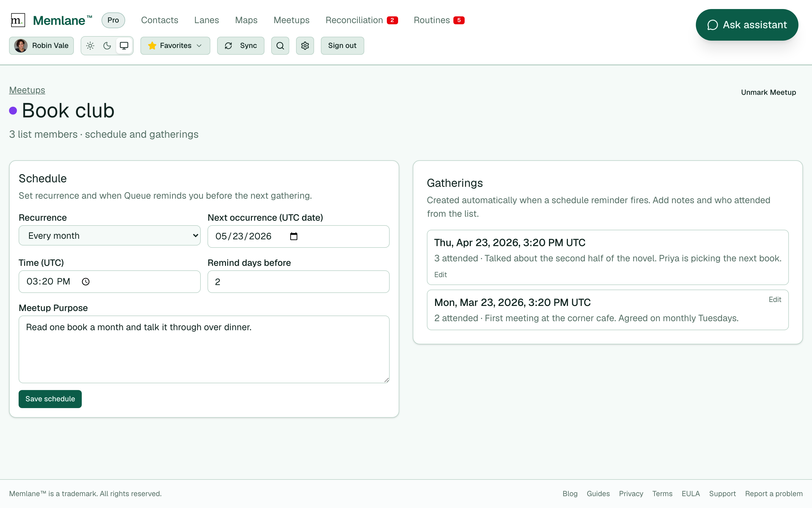Click the Ask assistant speech bubble icon
Screen dimensions: 812x508
[712, 25]
